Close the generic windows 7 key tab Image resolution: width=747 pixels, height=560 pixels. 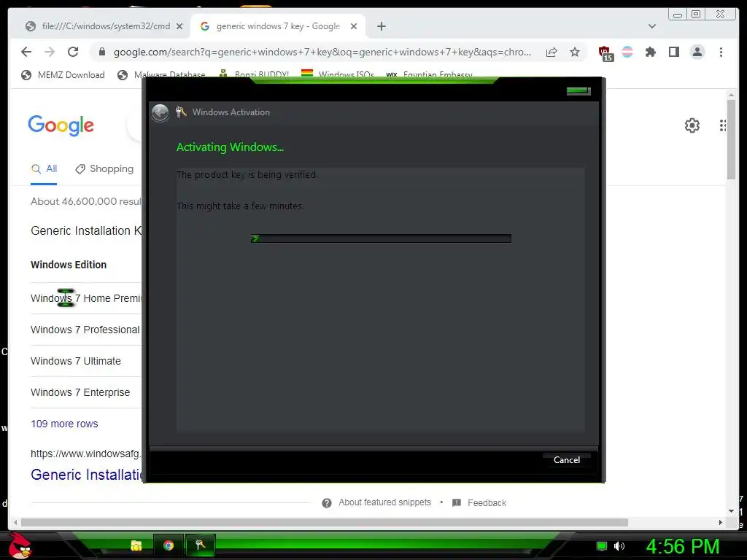pos(354,26)
